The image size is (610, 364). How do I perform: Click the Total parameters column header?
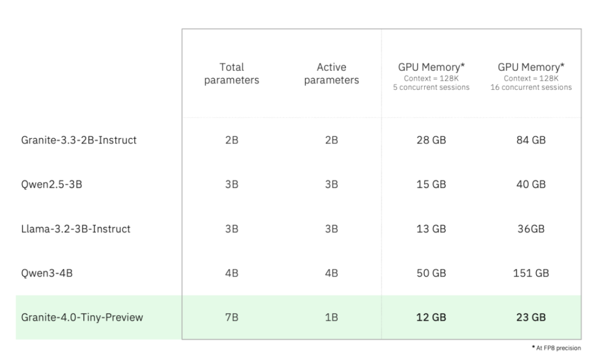tap(232, 73)
